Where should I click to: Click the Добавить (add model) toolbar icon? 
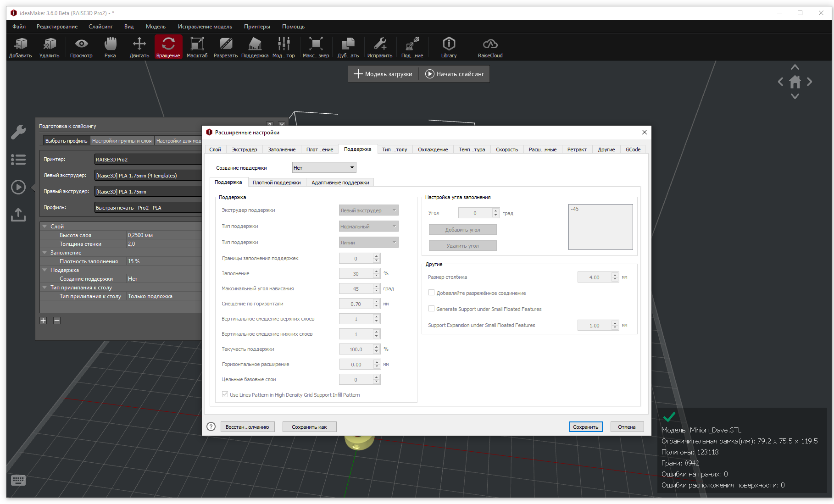pos(21,48)
